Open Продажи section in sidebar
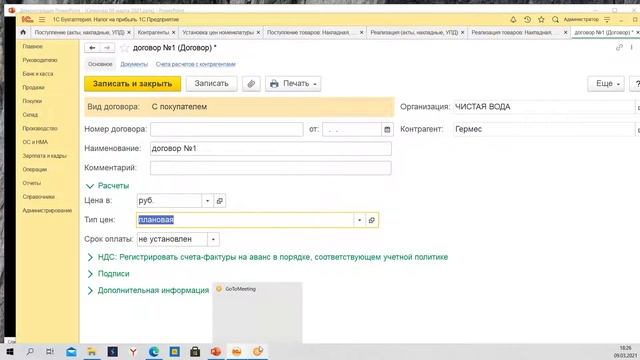This screenshot has height=360, width=640. pos(33,87)
